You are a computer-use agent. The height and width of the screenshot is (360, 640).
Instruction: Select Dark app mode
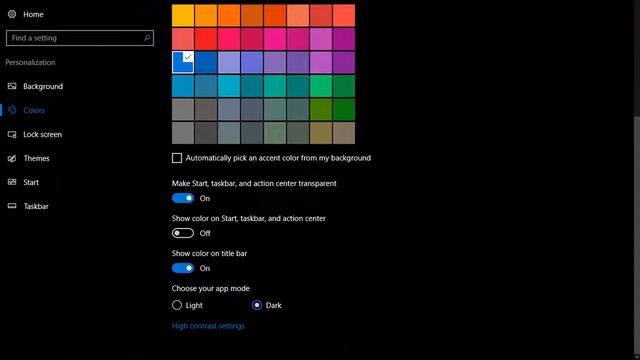pyautogui.click(x=257, y=305)
